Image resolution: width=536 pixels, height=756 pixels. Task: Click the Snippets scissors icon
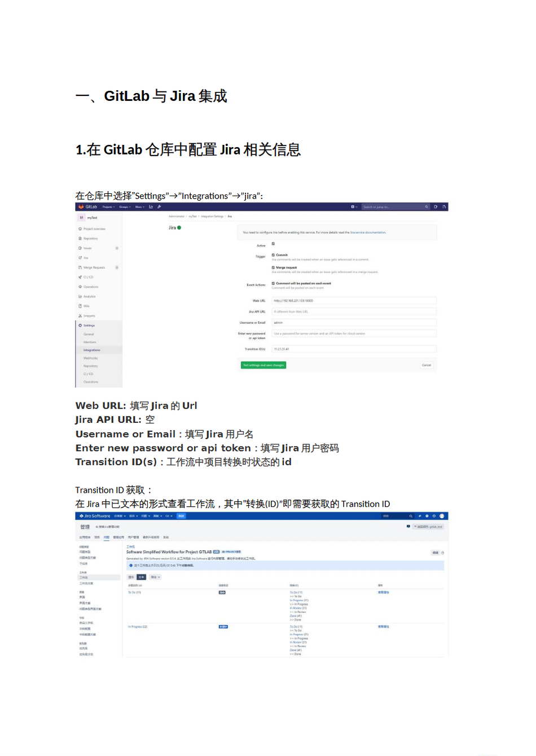80,316
